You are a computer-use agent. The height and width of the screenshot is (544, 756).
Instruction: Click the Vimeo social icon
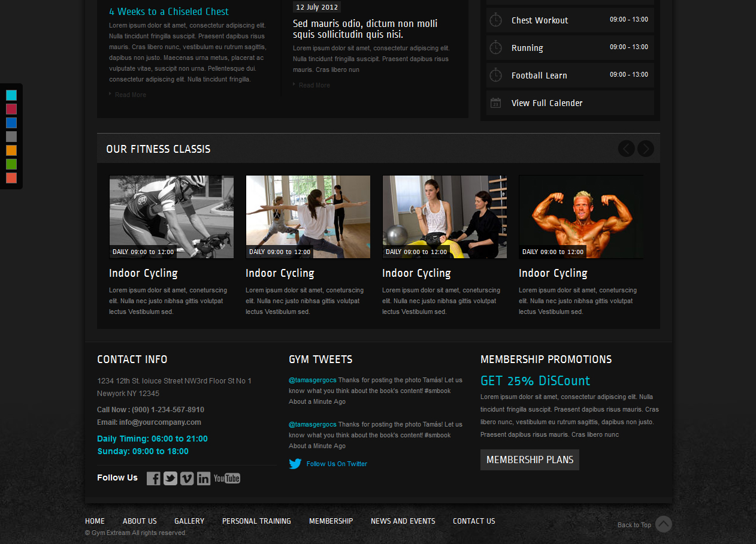187,478
